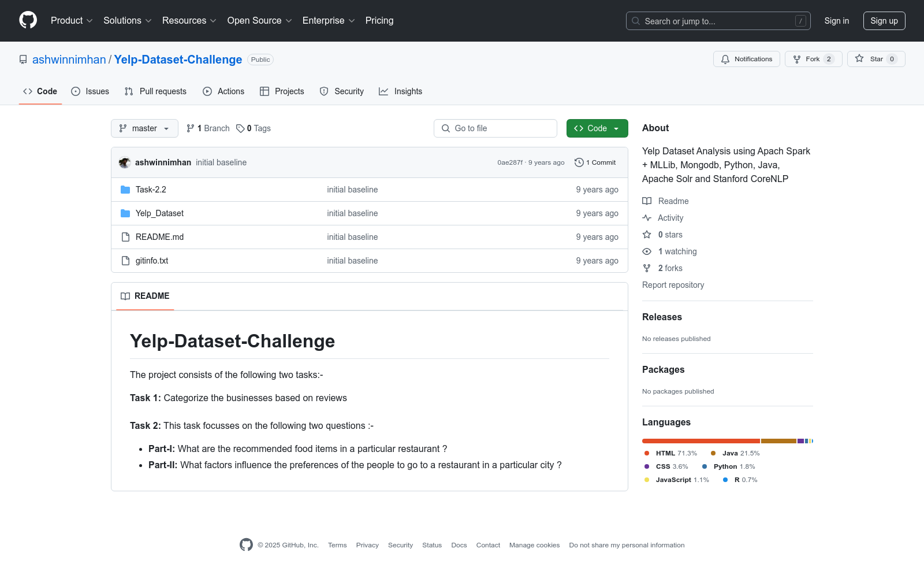Open the Code tab
Screen dimensions: 924x578
click(40, 91)
